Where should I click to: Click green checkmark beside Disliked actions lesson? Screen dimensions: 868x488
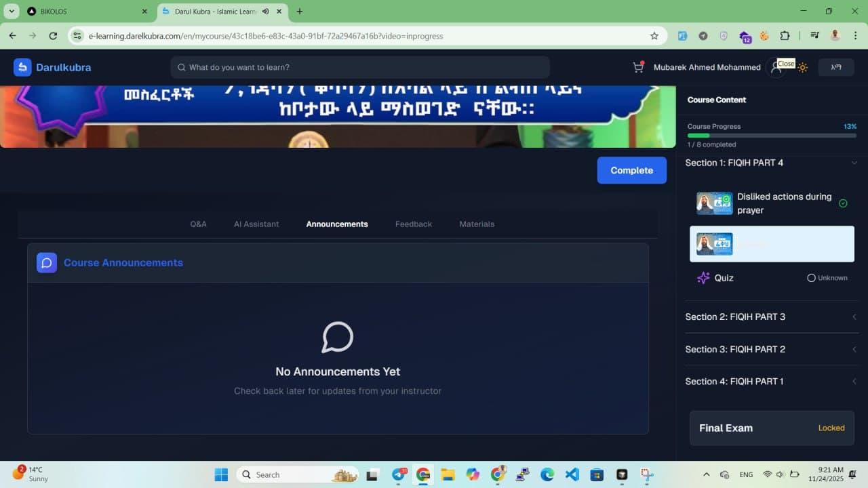click(843, 203)
